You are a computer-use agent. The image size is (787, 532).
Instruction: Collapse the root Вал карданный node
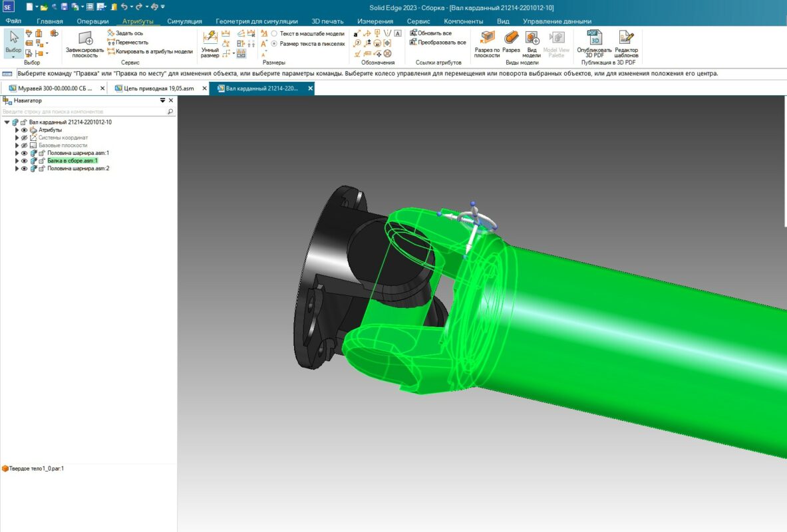click(x=7, y=122)
